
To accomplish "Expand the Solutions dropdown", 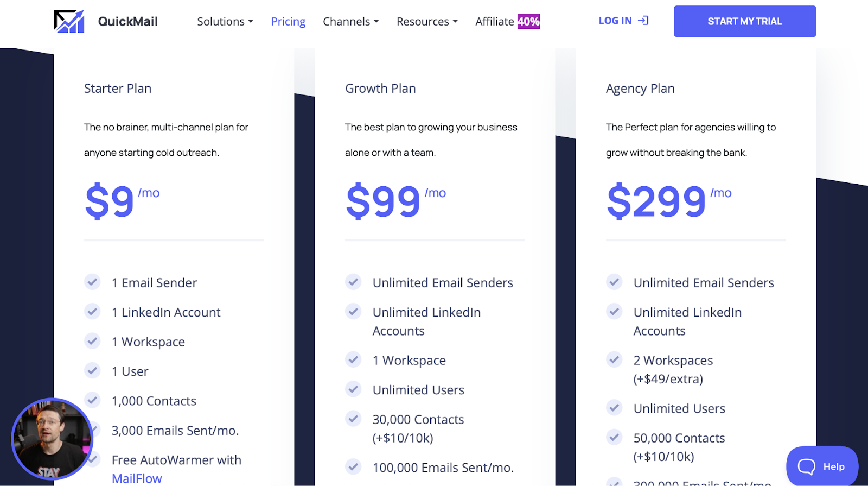I will click(x=225, y=21).
